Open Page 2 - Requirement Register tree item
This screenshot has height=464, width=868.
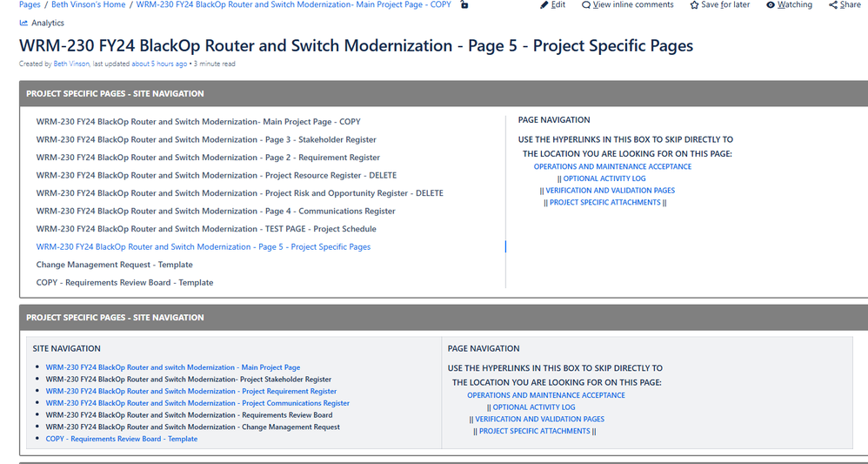pos(208,157)
